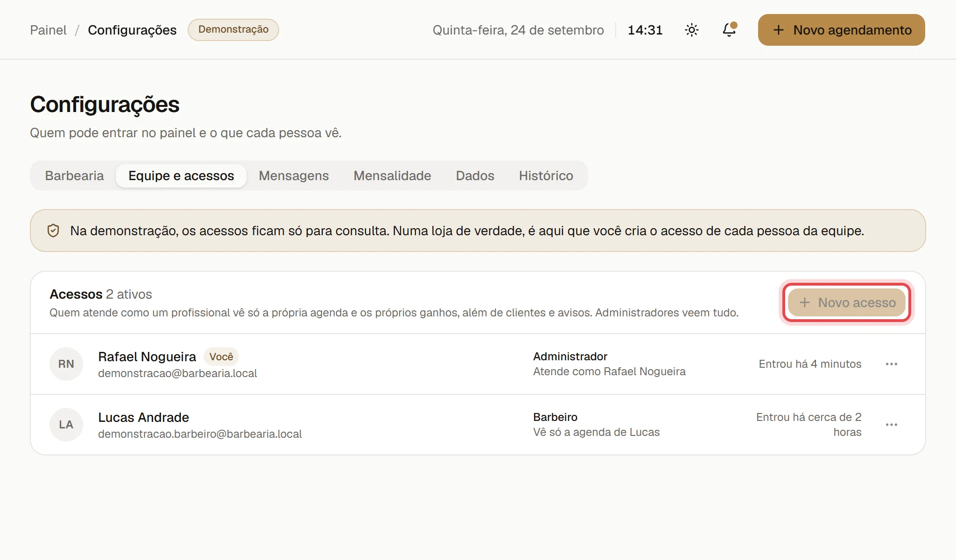Click the Administrador role label

coord(570,357)
